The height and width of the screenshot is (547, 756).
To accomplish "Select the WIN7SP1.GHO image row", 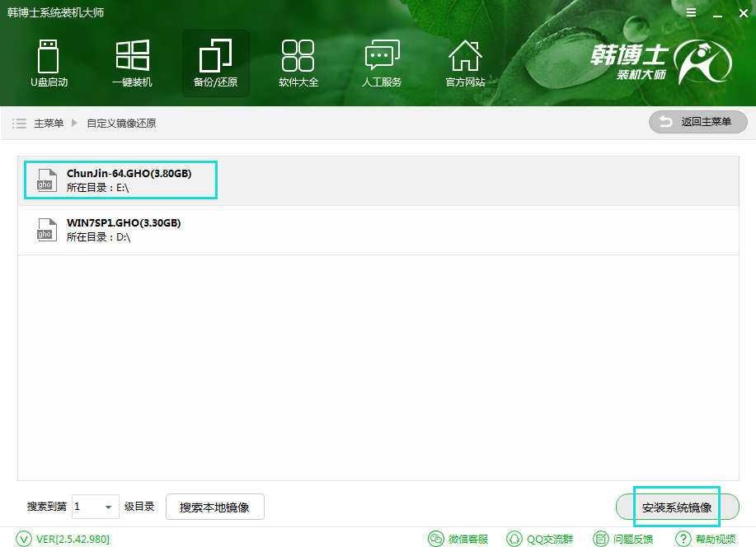I will coord(378,230).
